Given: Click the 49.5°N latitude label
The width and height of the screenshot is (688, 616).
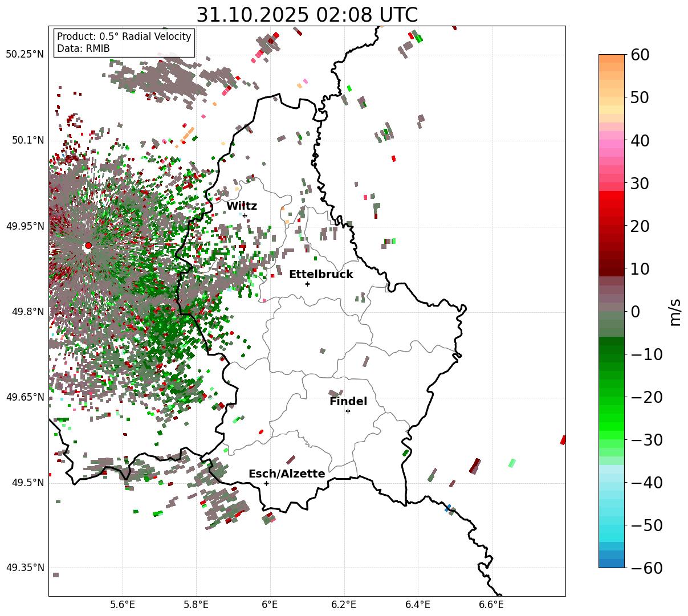Looking at the screenshot, I should click(x=27, y=483).
